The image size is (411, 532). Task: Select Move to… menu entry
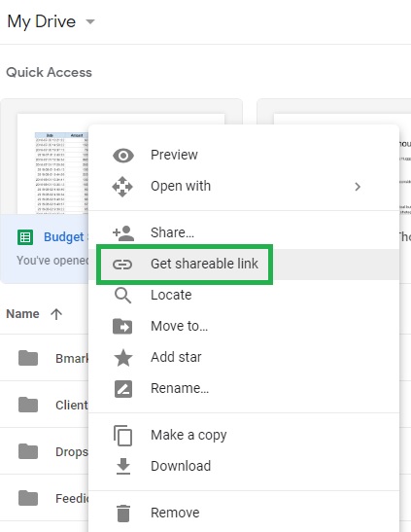pos(244,327)
